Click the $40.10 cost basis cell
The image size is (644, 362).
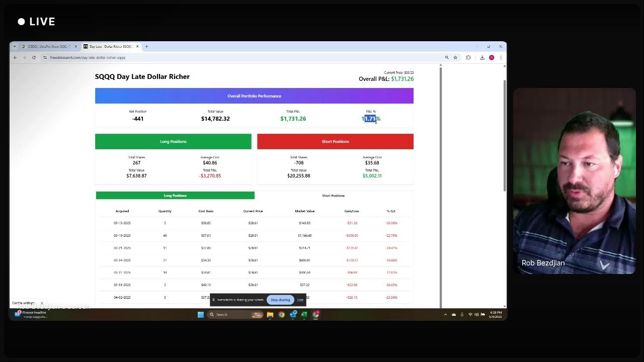(x=206, y=285)
